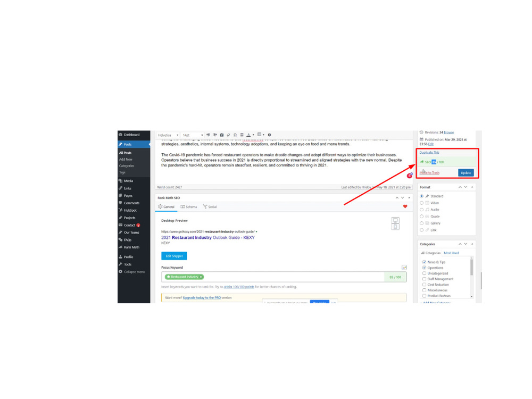Click the paste-as-text clipboard icon
The width and height of the screenshot is (532, 399).
pyautogui.click(x=222, y=135)
